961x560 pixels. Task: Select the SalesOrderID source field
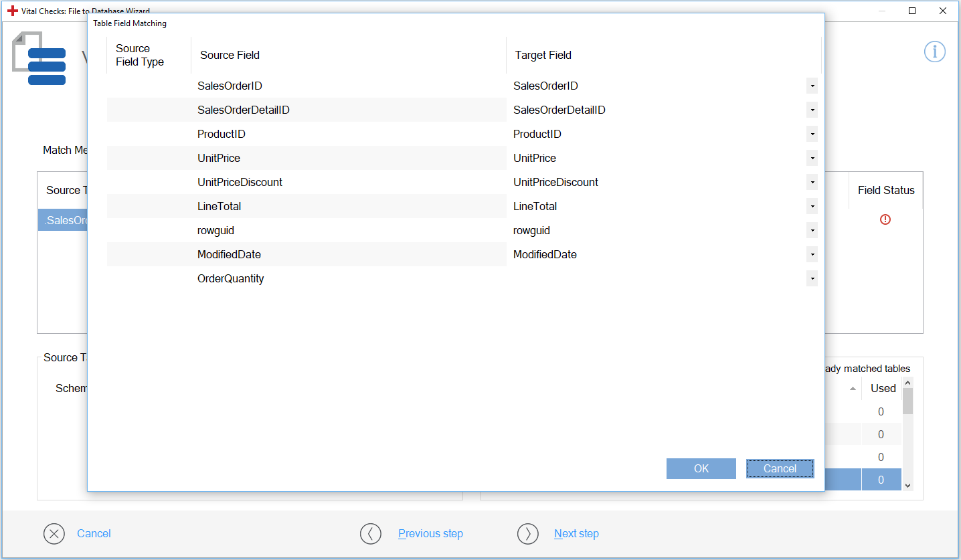pyautogui.click(x=230, y=86)
